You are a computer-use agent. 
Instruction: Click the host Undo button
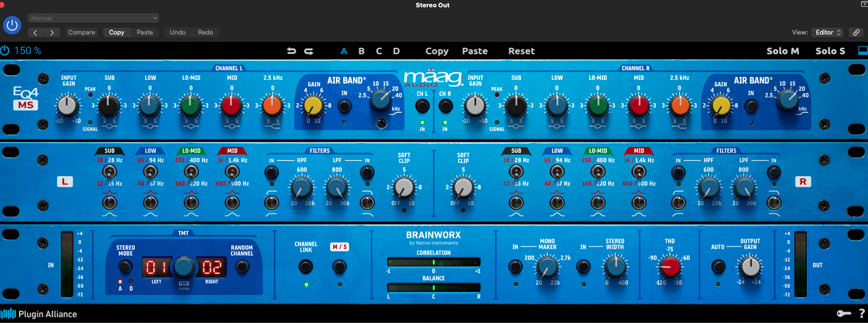pyautogui.click(x=178, y=33)
